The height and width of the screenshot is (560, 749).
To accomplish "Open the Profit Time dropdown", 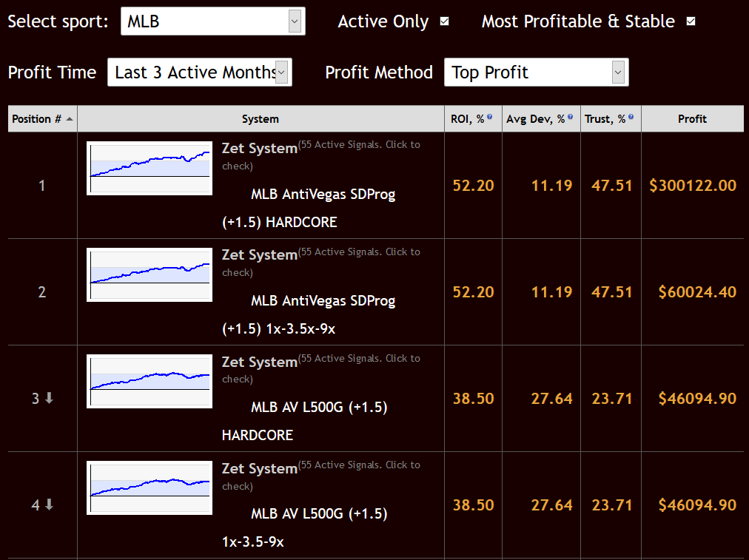I will pyautogui.click(x=199, y=72).
